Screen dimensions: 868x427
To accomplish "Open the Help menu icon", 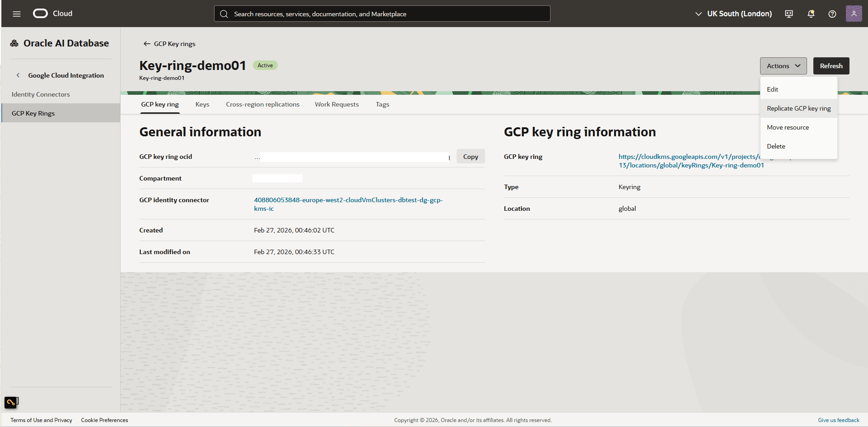I will (x=832, y=14).
